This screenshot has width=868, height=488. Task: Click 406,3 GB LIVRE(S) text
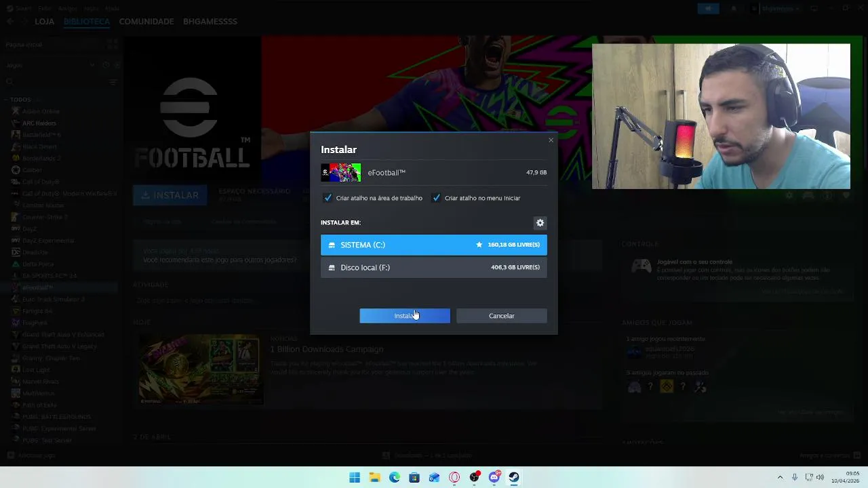(515, 268)
